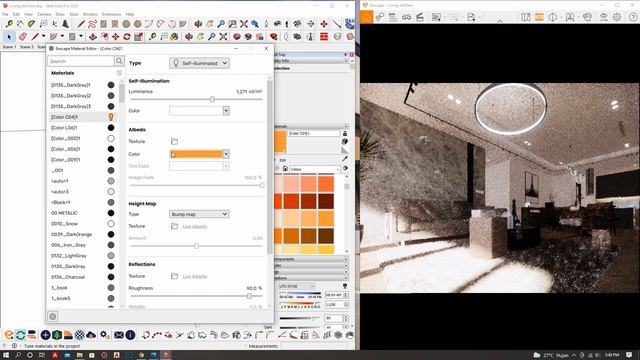Open the Enscape Visual Settings eye icon

pyautogui.click(x=604, y=17)
